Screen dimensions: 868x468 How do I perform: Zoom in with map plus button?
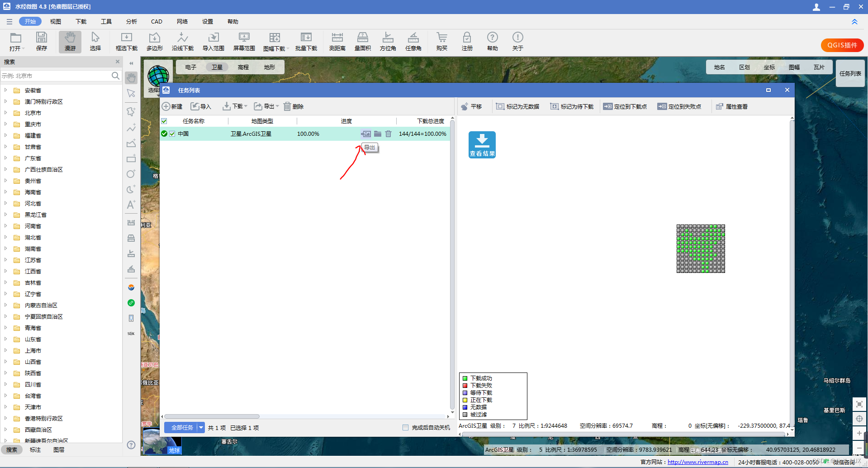859,433
